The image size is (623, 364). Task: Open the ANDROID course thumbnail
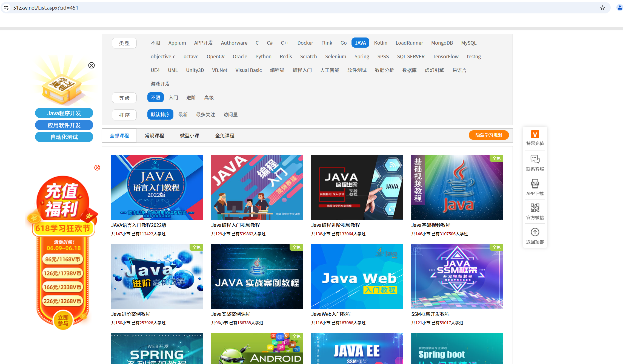[x=257, y=348]
